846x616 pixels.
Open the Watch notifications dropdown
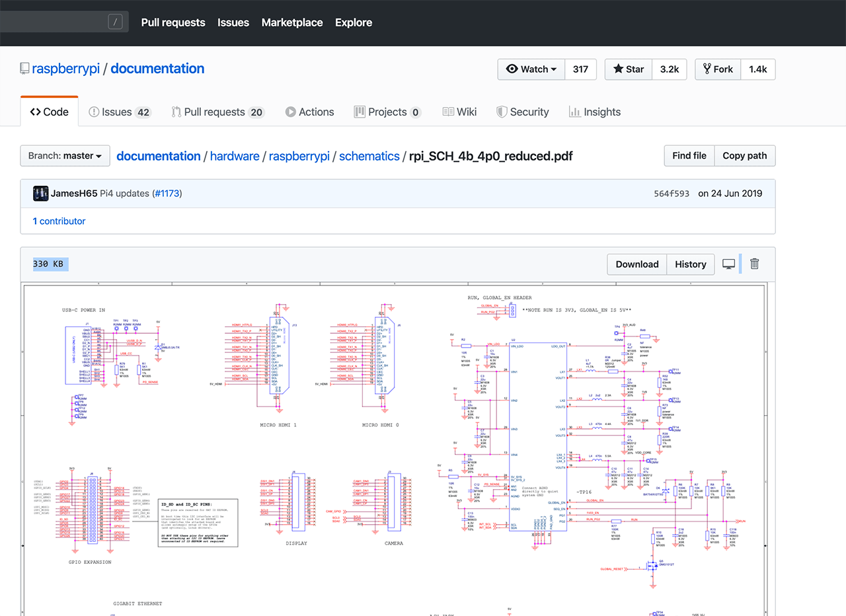tap(531, 69)
